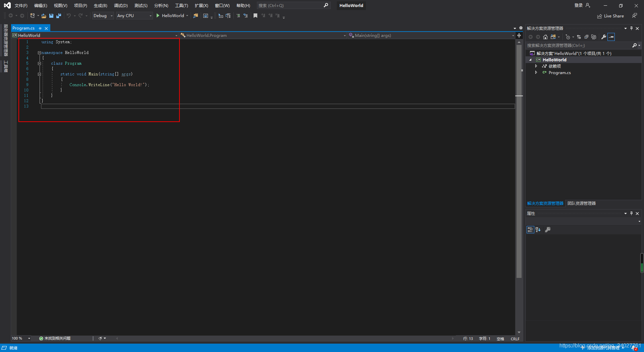644x352 pixels.
Task: Pin the 属性 properties panel
Action: 631,213
